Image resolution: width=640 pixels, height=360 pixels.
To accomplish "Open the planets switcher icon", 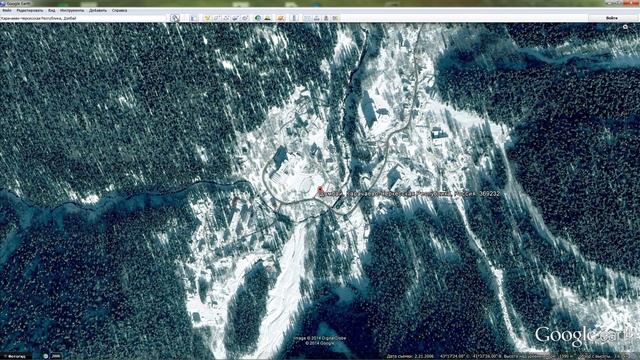I will (x=281, y=18).
